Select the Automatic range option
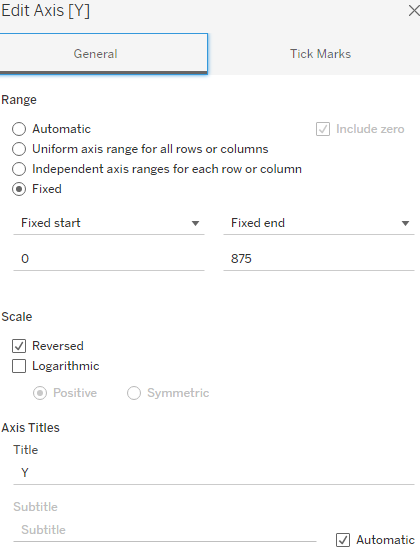Screen dimensions: 420x551 coord(19,129)
